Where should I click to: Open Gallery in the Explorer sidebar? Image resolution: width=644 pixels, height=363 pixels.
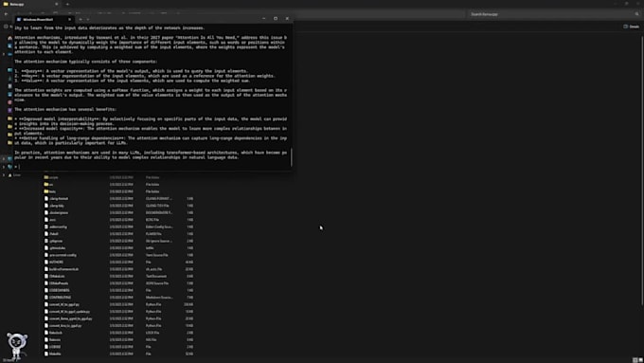pyautogui.click(x=9, y=45)
